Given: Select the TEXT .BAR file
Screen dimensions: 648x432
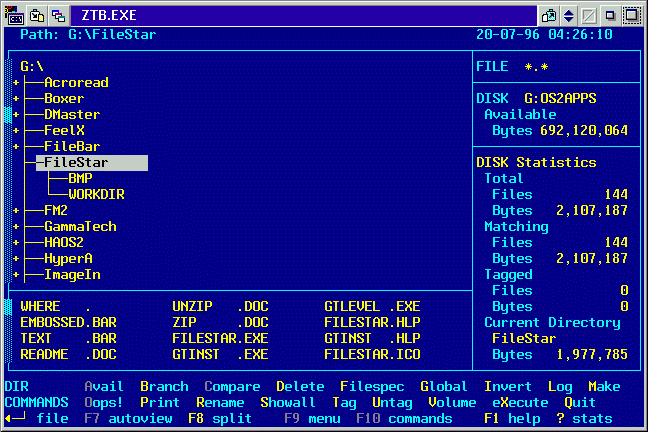Looking at the screenshot, I should tap(69, 339).
